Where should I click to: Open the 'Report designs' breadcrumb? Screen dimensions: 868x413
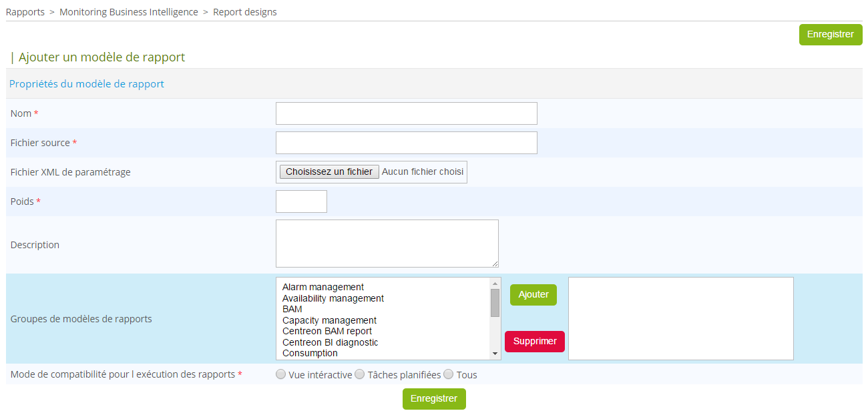point(244,11)
